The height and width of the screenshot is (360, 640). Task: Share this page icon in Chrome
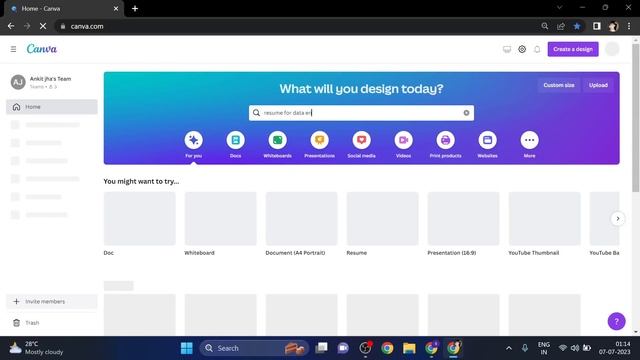(561, 26)
